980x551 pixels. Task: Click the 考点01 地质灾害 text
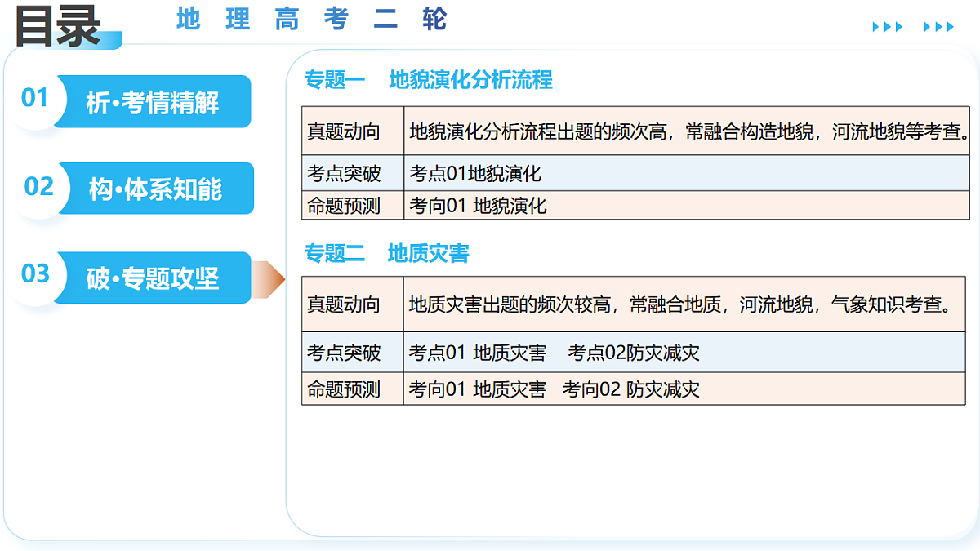(x=478, y=353)
